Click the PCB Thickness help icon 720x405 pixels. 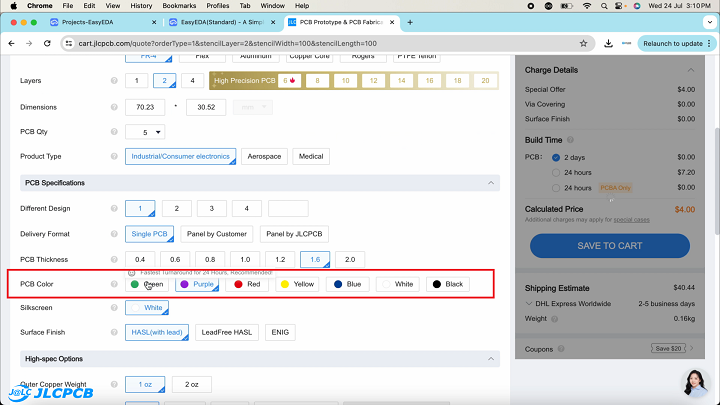point(114,259)
